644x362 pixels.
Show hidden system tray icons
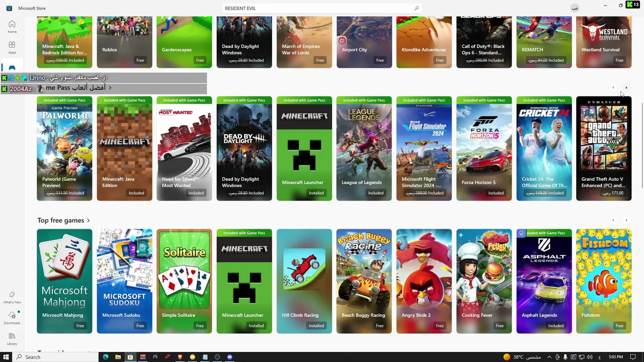pos(549,357)
